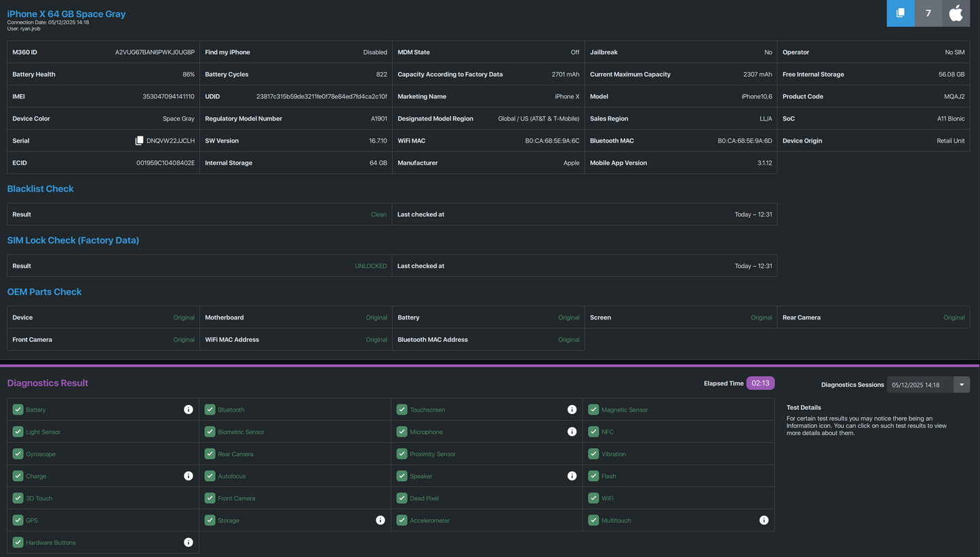Click the iPhone X 64 GB title
Screen dimensions: 980x557
66,14
